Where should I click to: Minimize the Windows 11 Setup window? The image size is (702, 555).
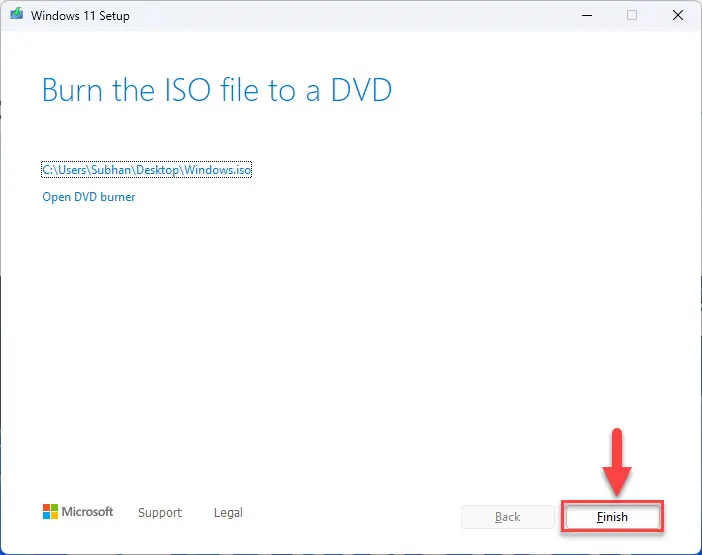587,15
